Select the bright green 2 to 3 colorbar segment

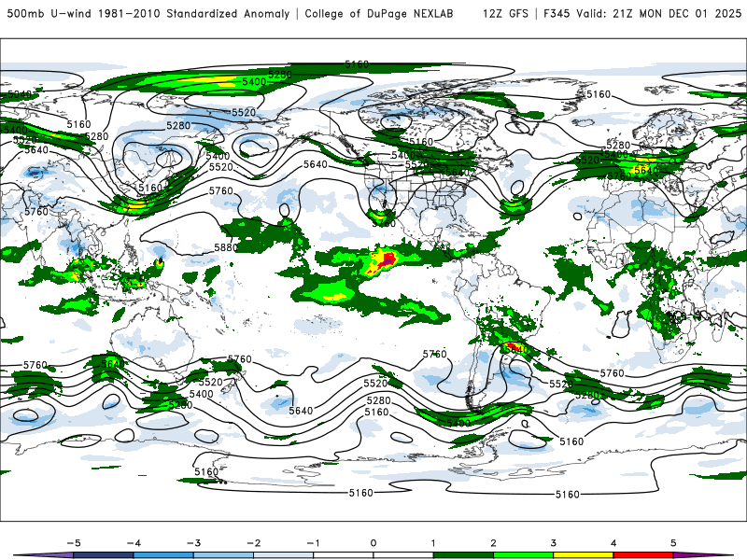point(524,555)
